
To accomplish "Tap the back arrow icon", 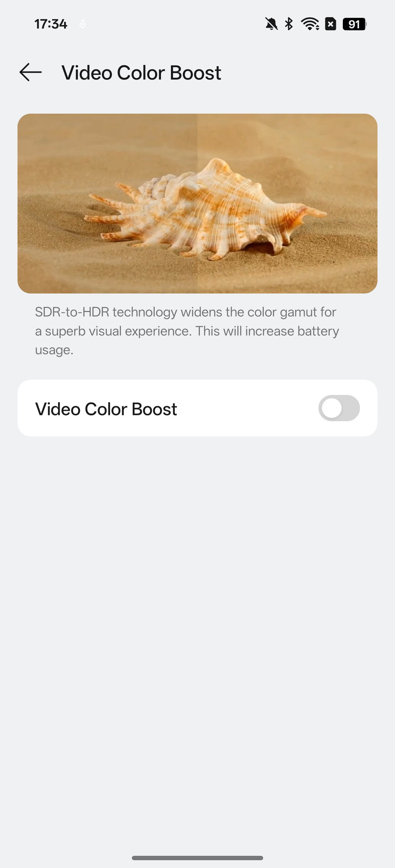I will click(x=31, y=72).
